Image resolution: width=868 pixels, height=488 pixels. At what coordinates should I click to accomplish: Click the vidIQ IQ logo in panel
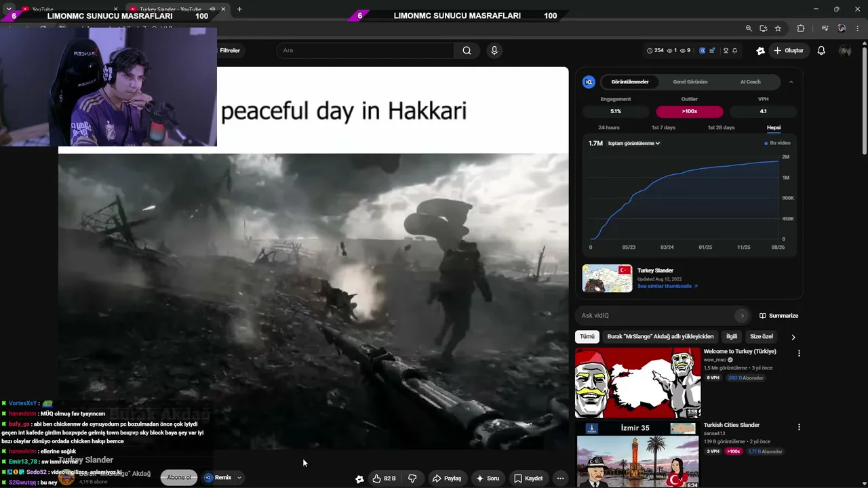pos(589,82)
